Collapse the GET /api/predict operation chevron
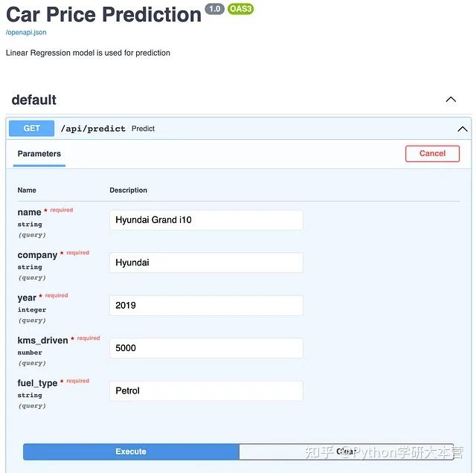The width and height of the screenshot is (476, 473). 463,129
